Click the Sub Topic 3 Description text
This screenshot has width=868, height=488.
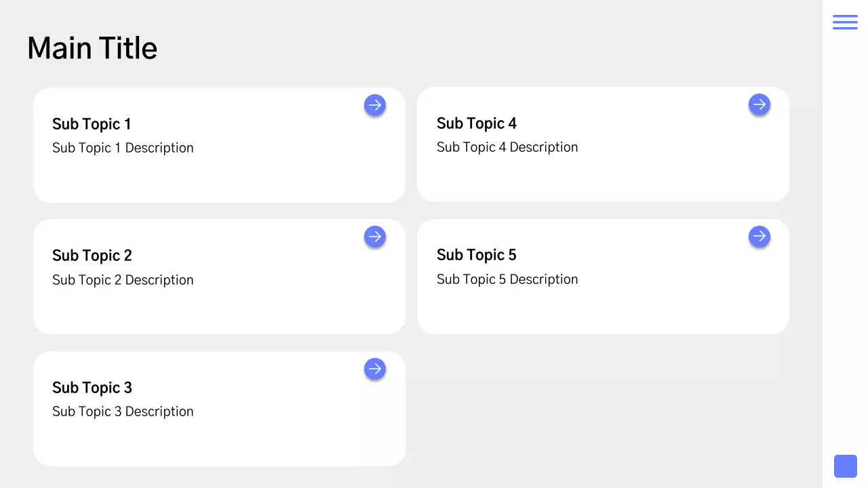tap(123, 411)
